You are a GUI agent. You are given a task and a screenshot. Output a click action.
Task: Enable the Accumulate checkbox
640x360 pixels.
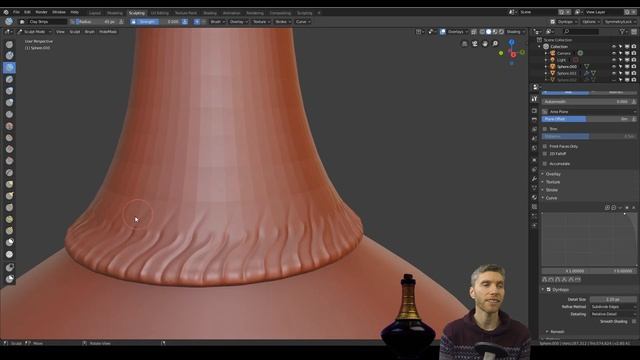[545, 164]
